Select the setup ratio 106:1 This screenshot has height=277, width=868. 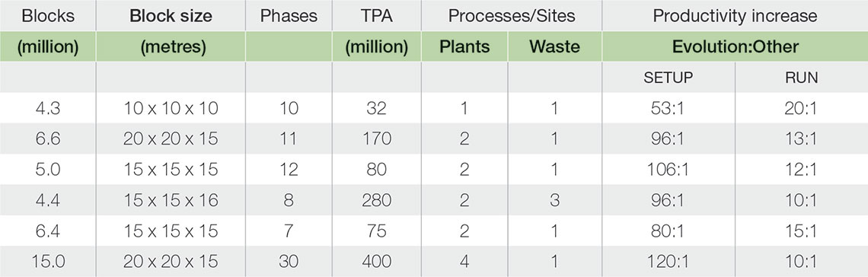pyautogui.click(x=669, y=169)
